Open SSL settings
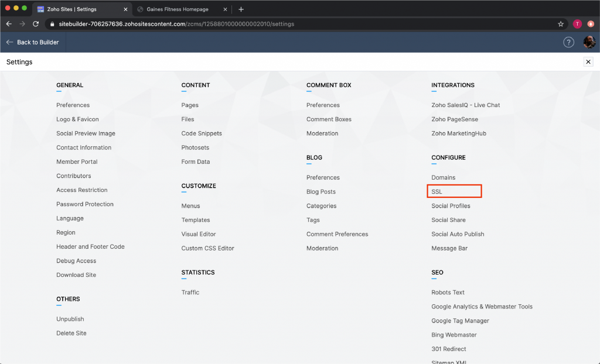 pos(437,191)
